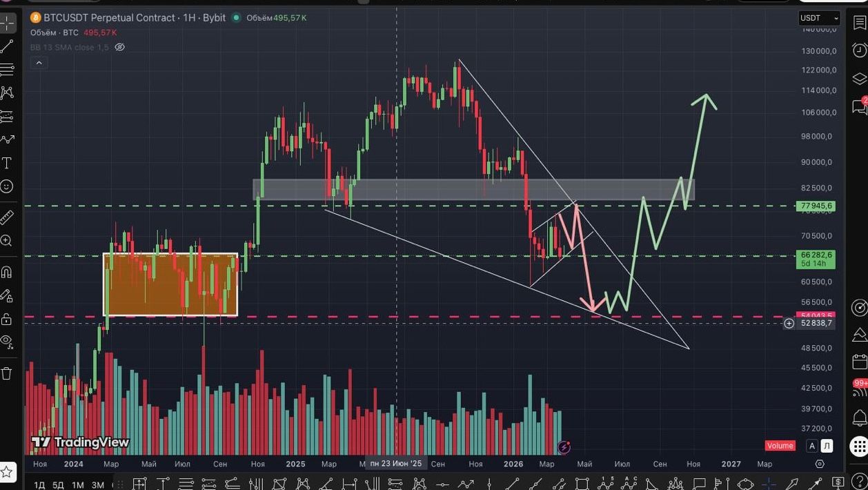
Task: Open the emoji and stickers tool
Action: coord(7,186)
